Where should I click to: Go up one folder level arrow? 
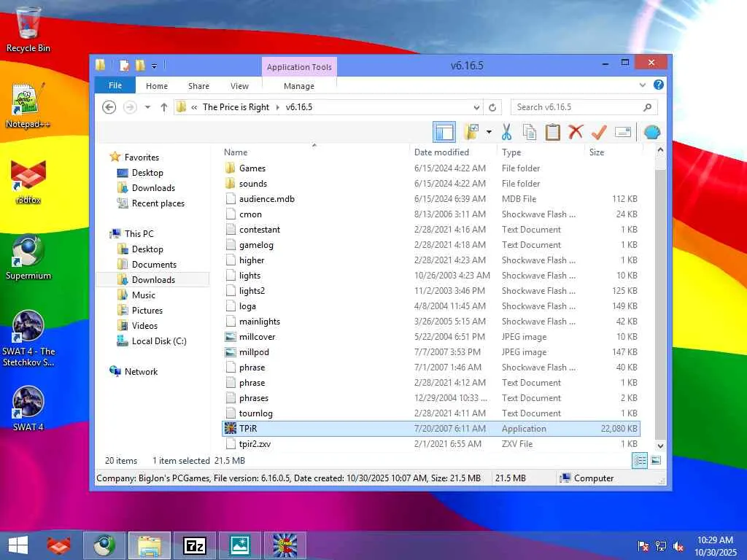164,107
